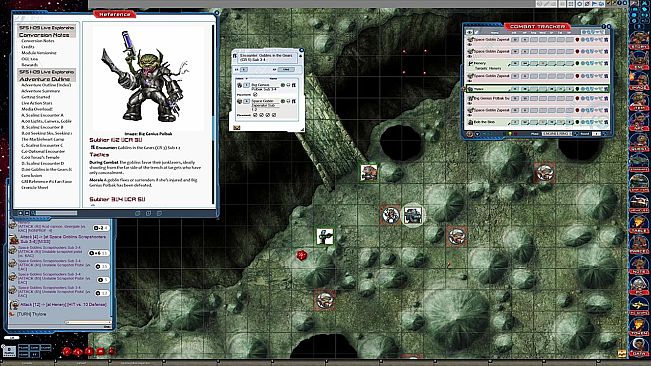Open D. Scaling Encounter D page
Image resolution: width=651 pixels, height=366 pixels.
[x=43, y=163]
